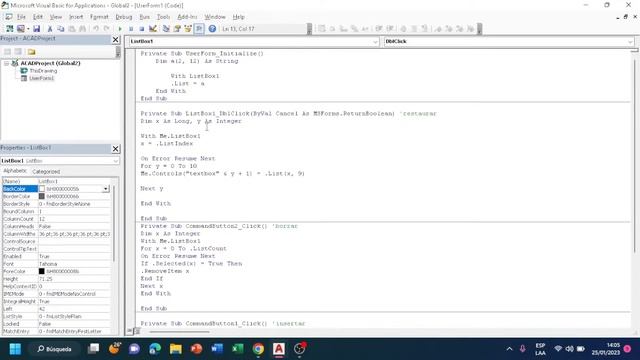Click the Procedure View button at bottom-left of code
This screenshot has height=360, width=640.
[x=130, y=331]
